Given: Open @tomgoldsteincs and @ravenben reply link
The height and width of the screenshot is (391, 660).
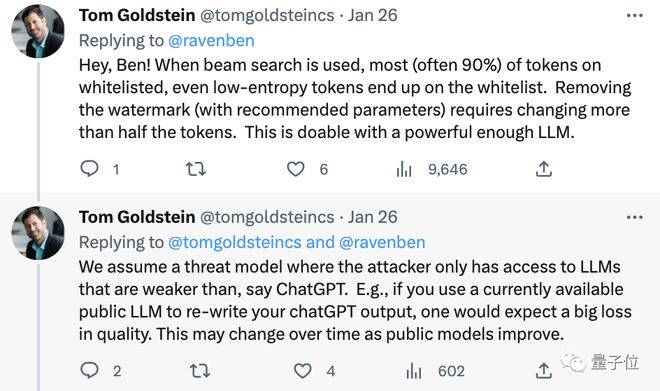Looking at the screenshot, I should click(297, 242).
